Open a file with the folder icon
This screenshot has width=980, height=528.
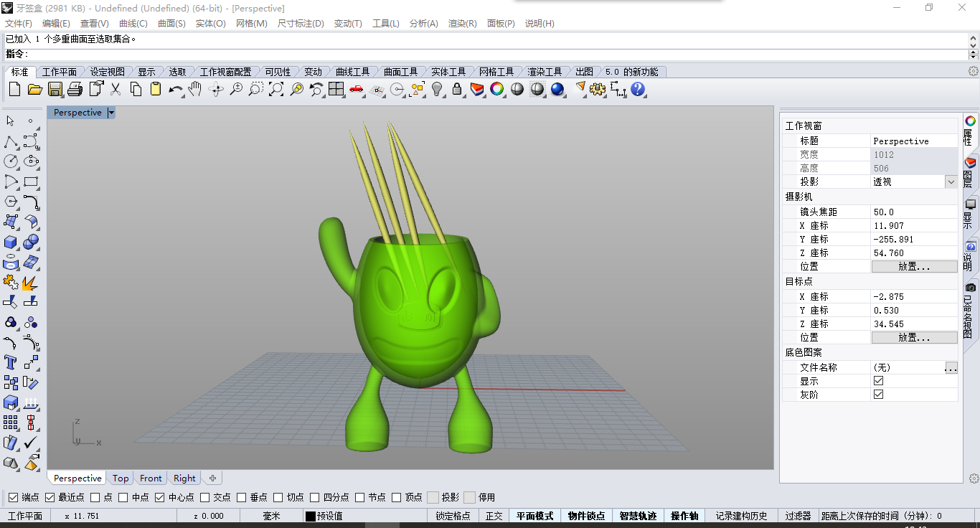pos(34,89)
